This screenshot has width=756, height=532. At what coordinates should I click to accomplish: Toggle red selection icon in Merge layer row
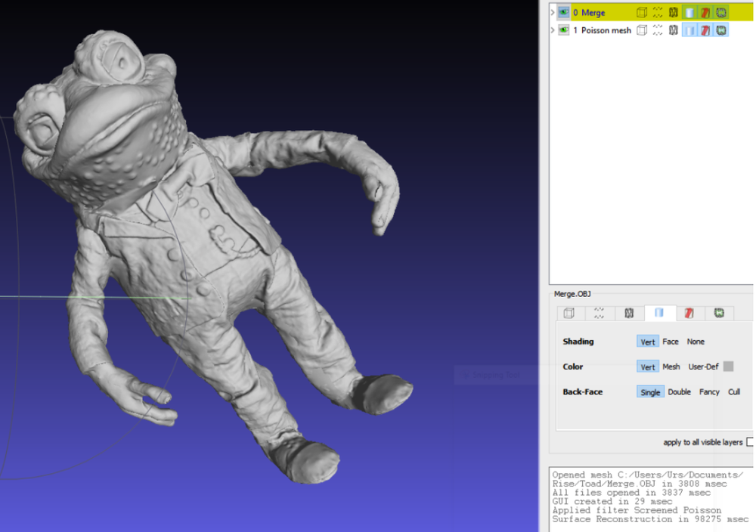point(705,13)
